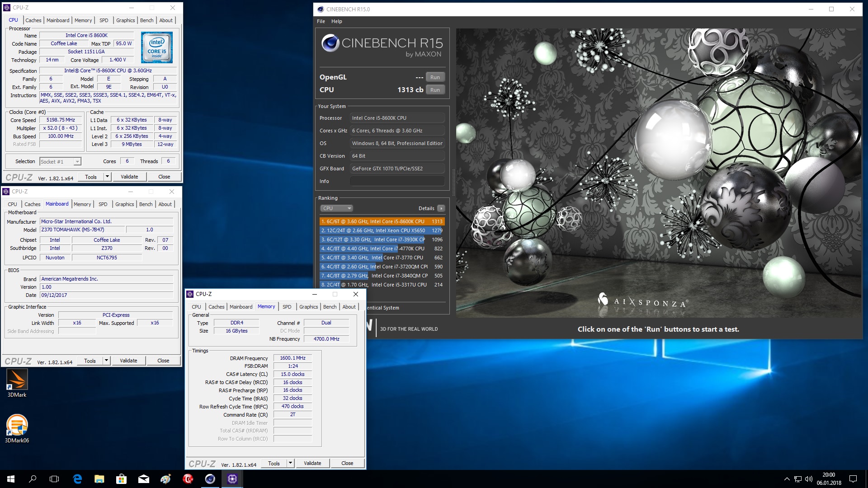Click Core Speed 5198.75 MHz value

click(x=61, y=120)
